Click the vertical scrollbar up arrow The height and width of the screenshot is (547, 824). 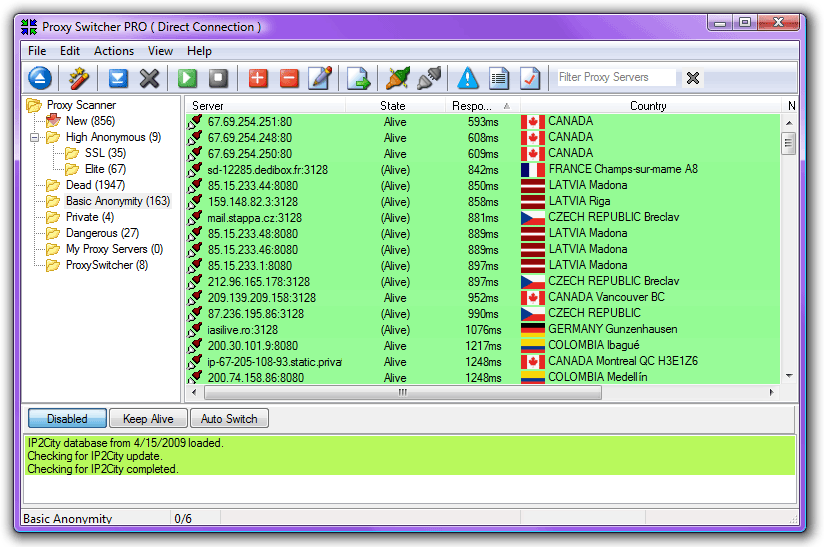tap(789, 123)
